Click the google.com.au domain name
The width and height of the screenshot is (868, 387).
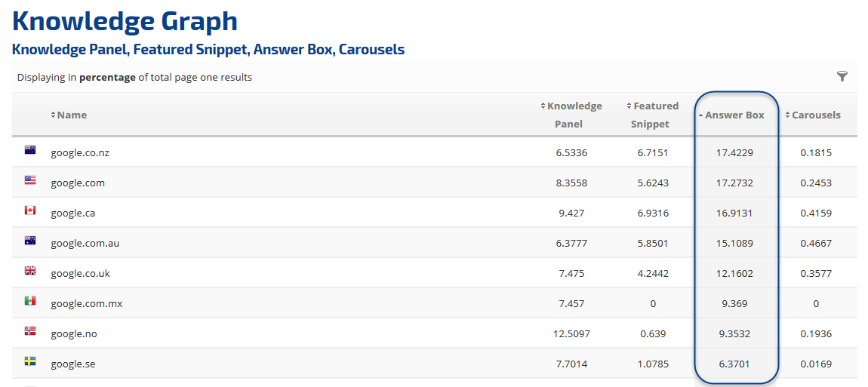85,243
